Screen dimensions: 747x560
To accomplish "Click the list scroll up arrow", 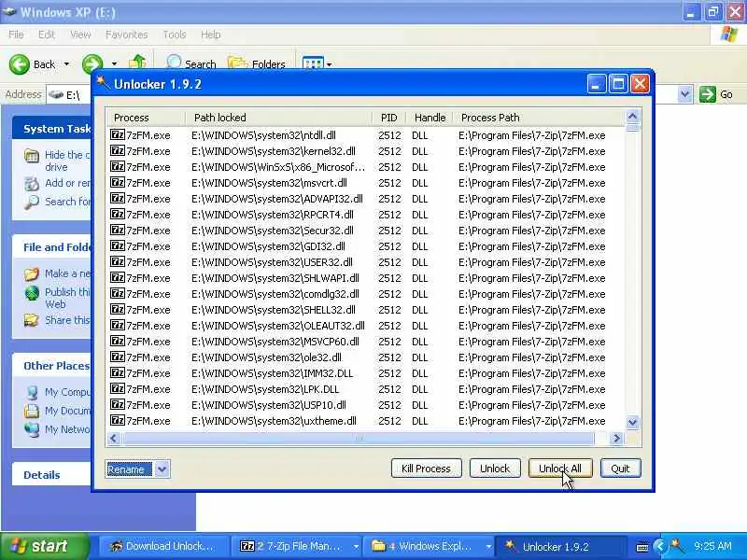I will [x=633, y=116].
